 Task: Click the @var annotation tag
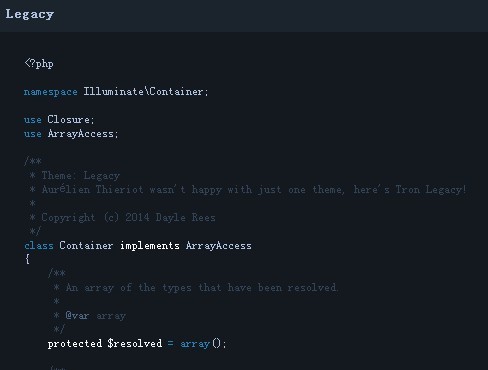(77, 315)
